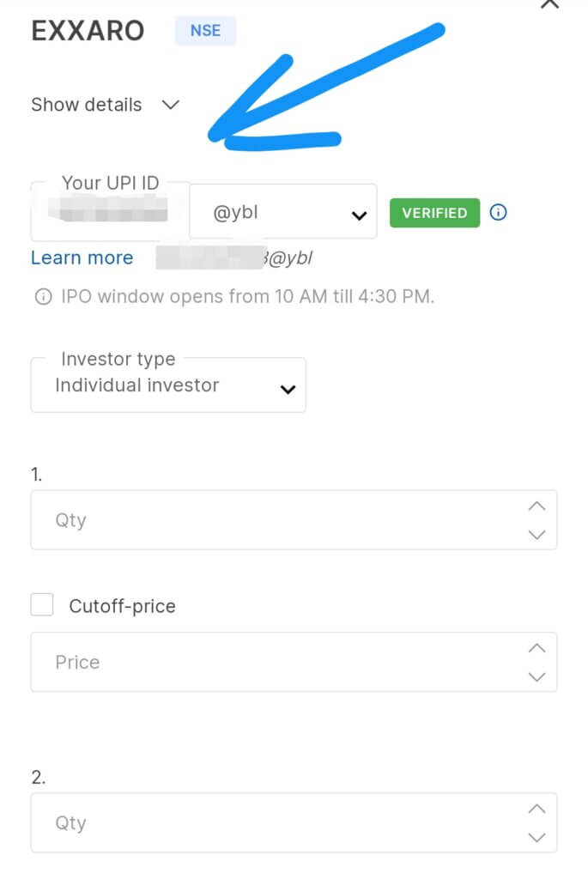Click the info icon beside IPO window notice

tap(43, 296)
